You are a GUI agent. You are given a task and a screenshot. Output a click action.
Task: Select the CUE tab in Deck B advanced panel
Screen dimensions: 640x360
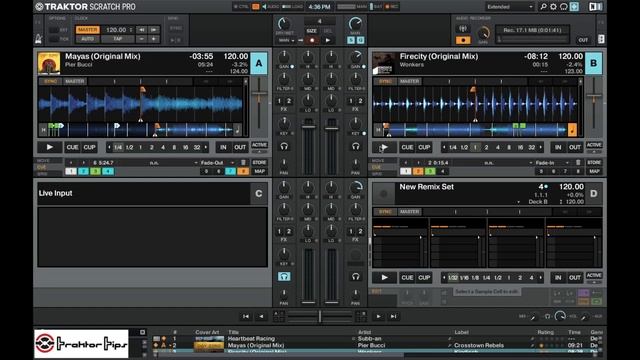point(382,167)
